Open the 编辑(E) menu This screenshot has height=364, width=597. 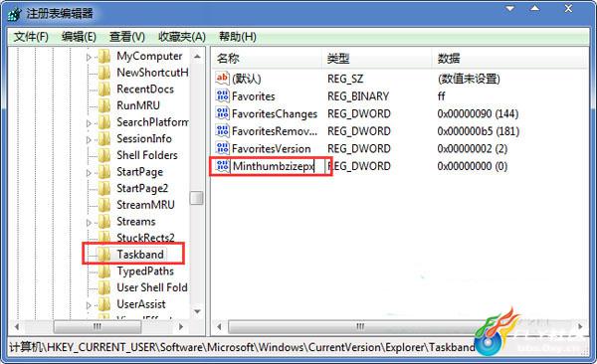(79, 37)
